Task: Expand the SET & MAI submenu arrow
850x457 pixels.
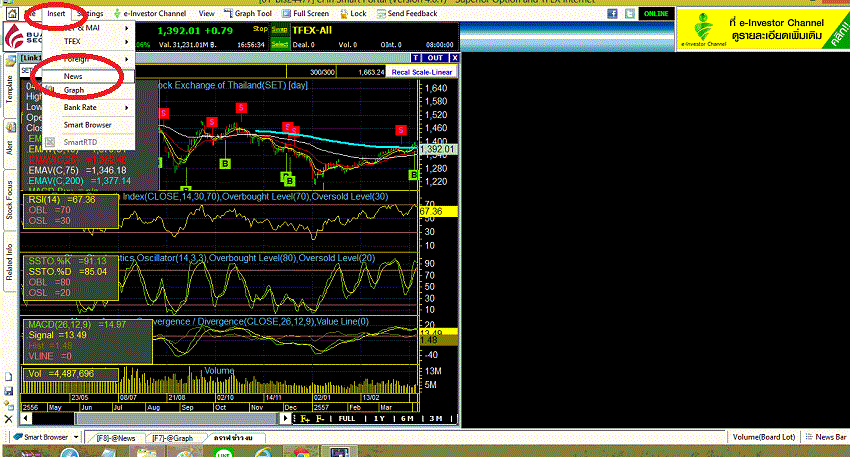Action: point(127,28)
